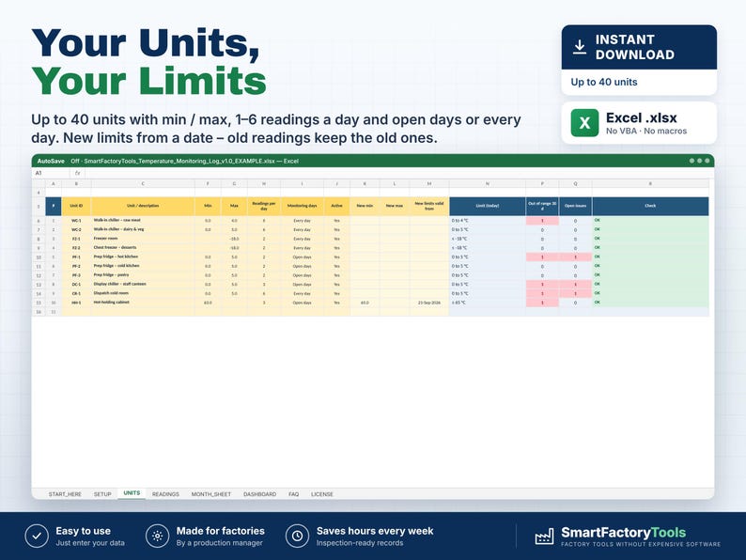
Task: Click the WC-2 unit ID cell
Action: tap(76, 230)
